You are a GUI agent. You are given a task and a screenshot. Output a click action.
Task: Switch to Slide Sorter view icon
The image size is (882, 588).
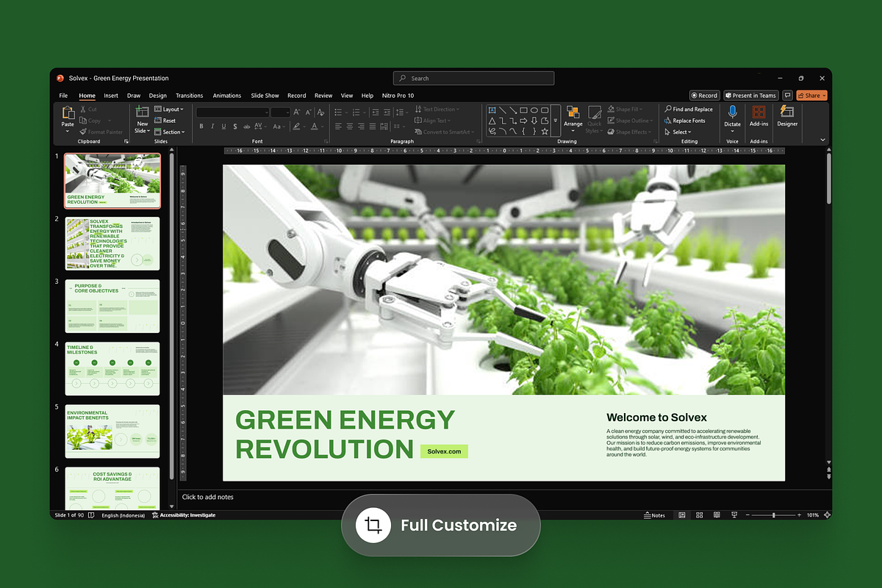(699, 515)
